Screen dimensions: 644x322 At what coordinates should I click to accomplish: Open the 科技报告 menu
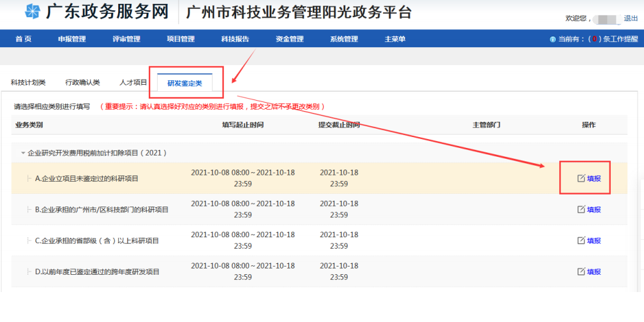point(235,40)
